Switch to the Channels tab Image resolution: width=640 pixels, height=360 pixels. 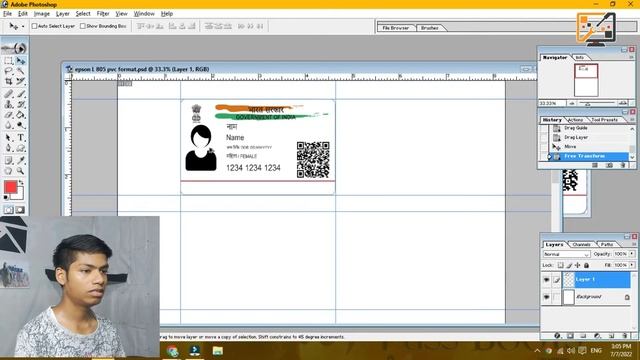tap(581, 244)
